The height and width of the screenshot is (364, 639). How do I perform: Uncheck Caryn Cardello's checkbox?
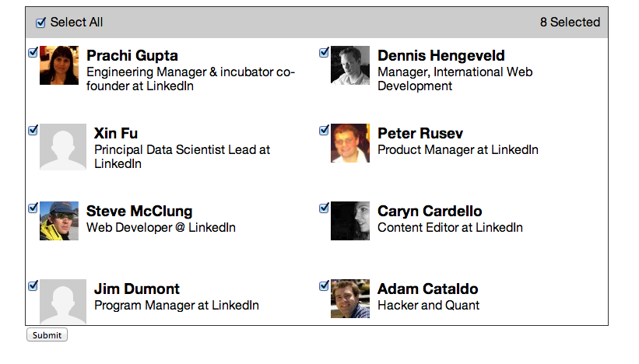[324, 208]
